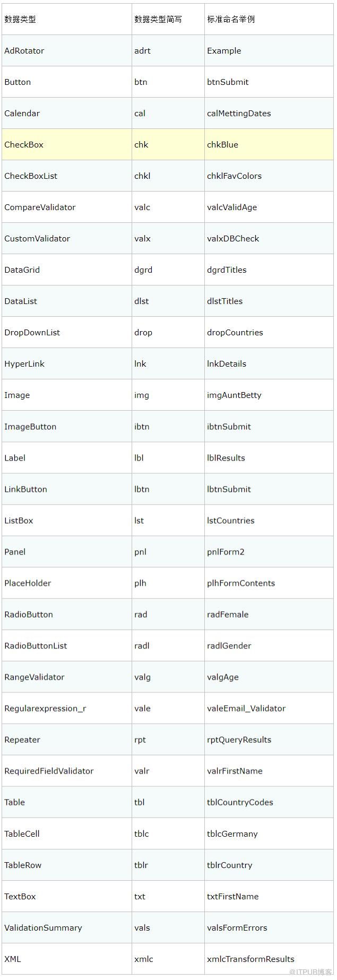
Task: Select the RadioButtonList entry
Action: point(36,645)
